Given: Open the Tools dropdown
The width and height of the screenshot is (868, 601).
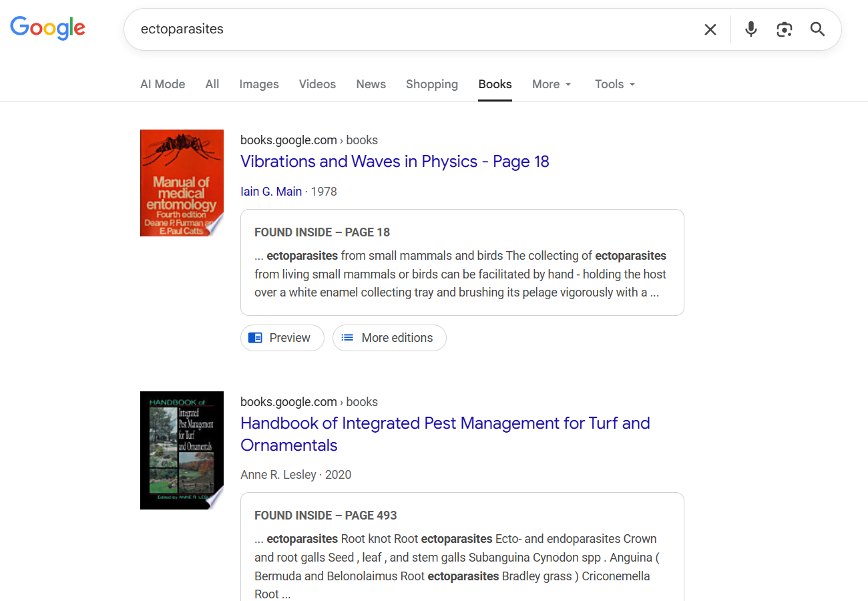Looking at the screenshot, I should [614, 84].
